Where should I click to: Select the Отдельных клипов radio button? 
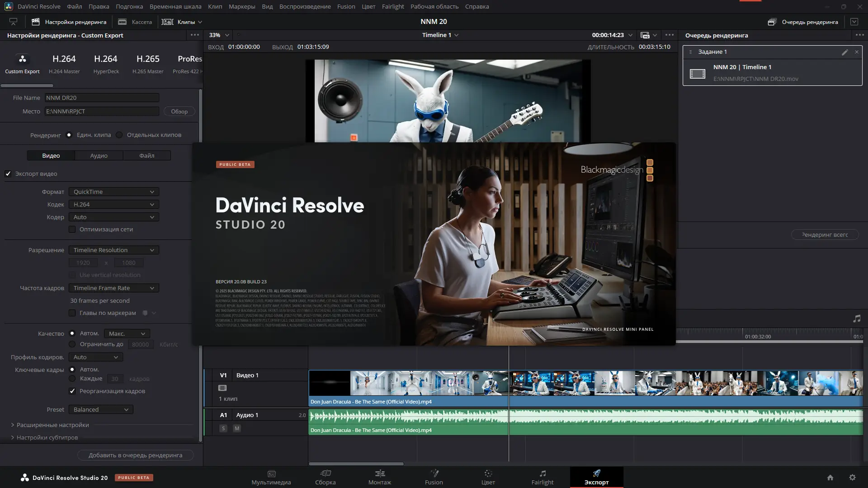(x=119, y=135)
